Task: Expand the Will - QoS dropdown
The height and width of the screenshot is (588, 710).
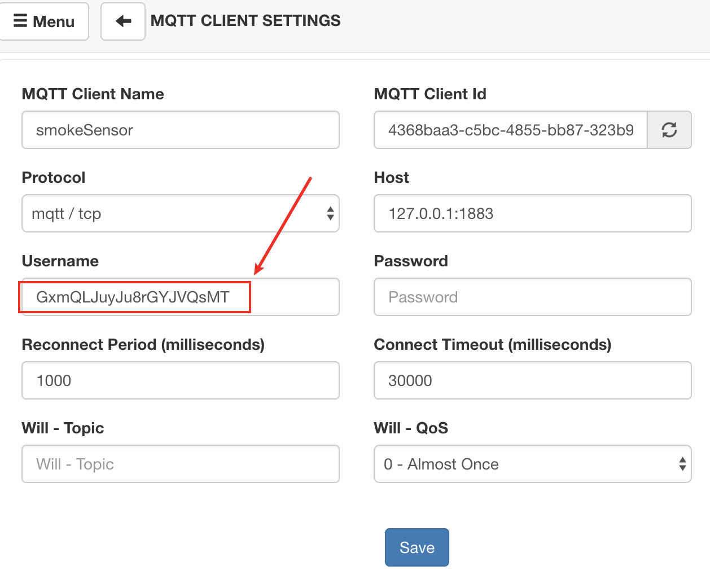Action: tap(533, 464)
